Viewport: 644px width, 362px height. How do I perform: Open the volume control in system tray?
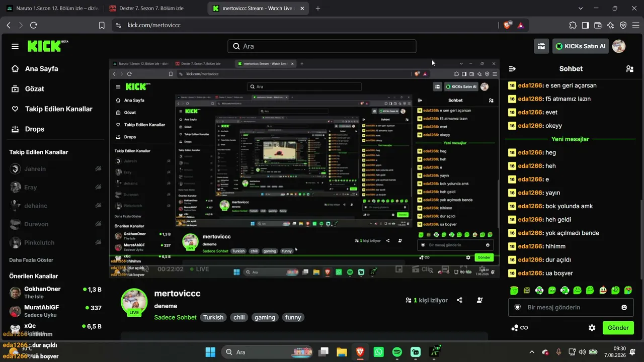[x=582, y=352]
